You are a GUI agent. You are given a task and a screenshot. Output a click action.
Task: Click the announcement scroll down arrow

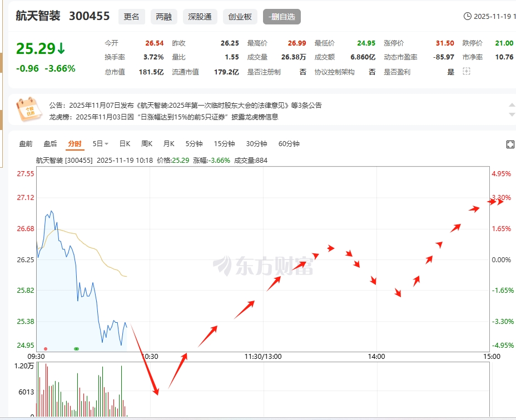[512, 114]
